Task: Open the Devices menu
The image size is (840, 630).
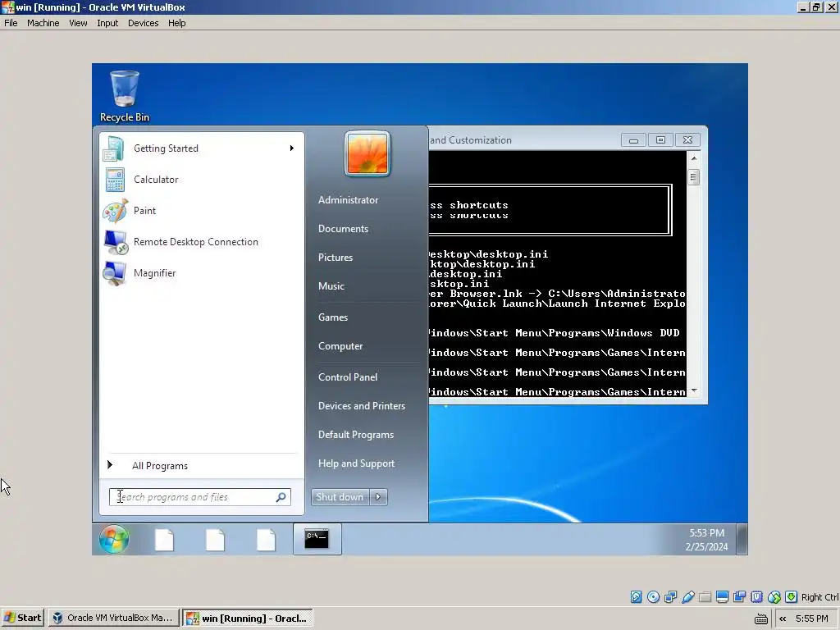Action: pos(143,23)
